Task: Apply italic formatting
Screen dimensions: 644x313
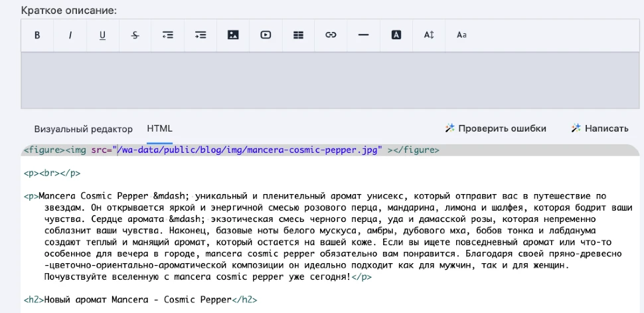Action: coord(70,35)
